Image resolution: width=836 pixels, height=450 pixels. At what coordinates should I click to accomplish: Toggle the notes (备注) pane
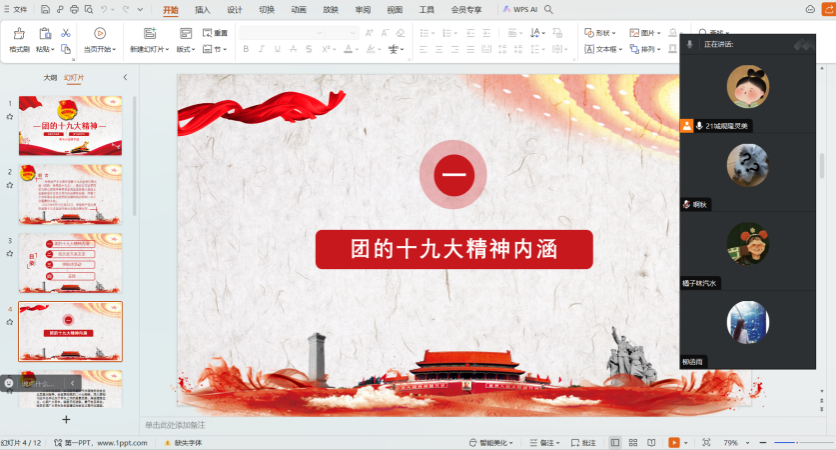pyautogui.click(x=544, y=442)
